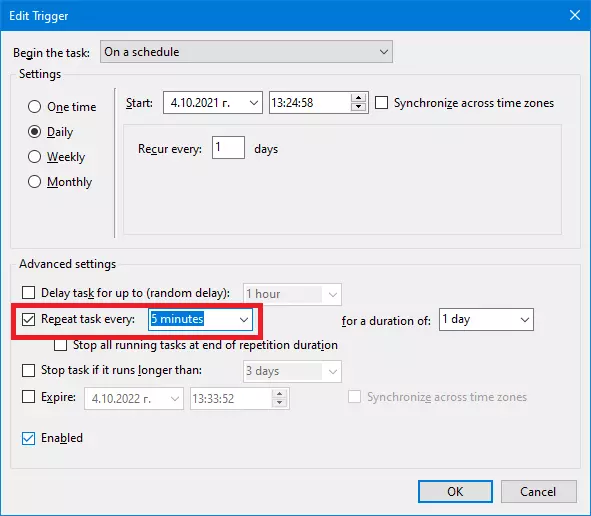Select the Daily schedule option

pos(34,132)
